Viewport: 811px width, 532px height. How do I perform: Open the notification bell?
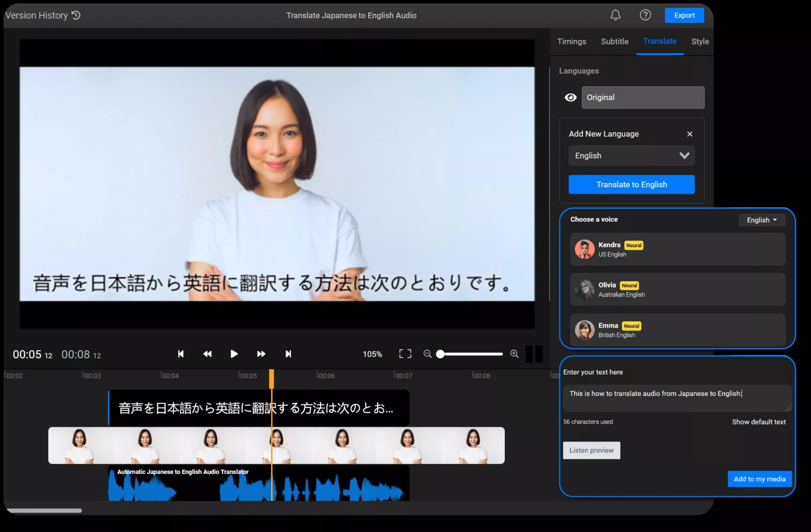(615, 15)
